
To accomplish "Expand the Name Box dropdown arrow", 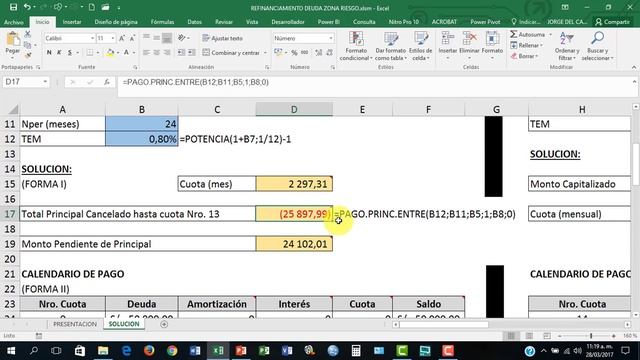I will coord(45,82).
